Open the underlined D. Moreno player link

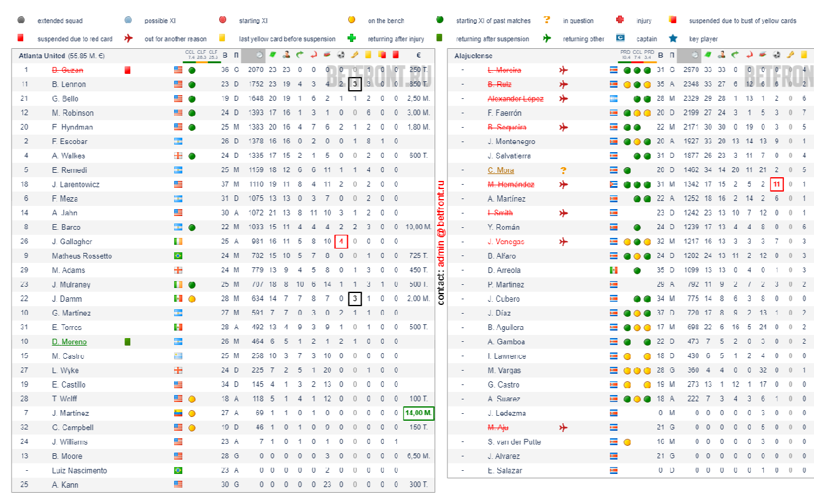[x=69, y=342]
